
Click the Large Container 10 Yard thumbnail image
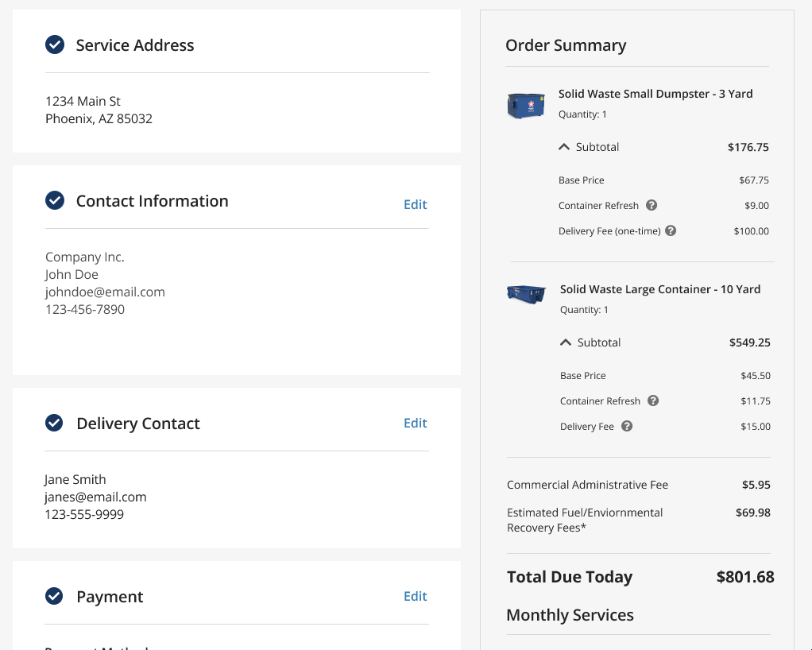[x=526, y=293]
